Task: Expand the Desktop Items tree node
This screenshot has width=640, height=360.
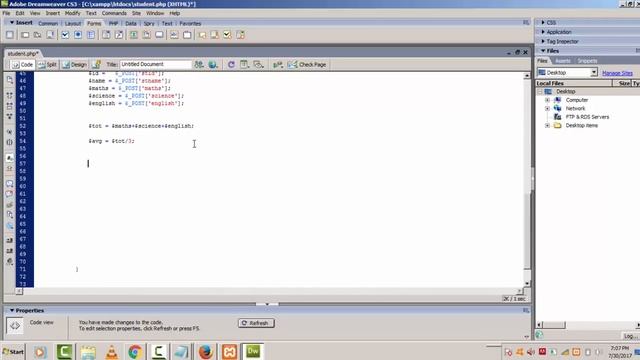Action: click(x=547, y=126)
